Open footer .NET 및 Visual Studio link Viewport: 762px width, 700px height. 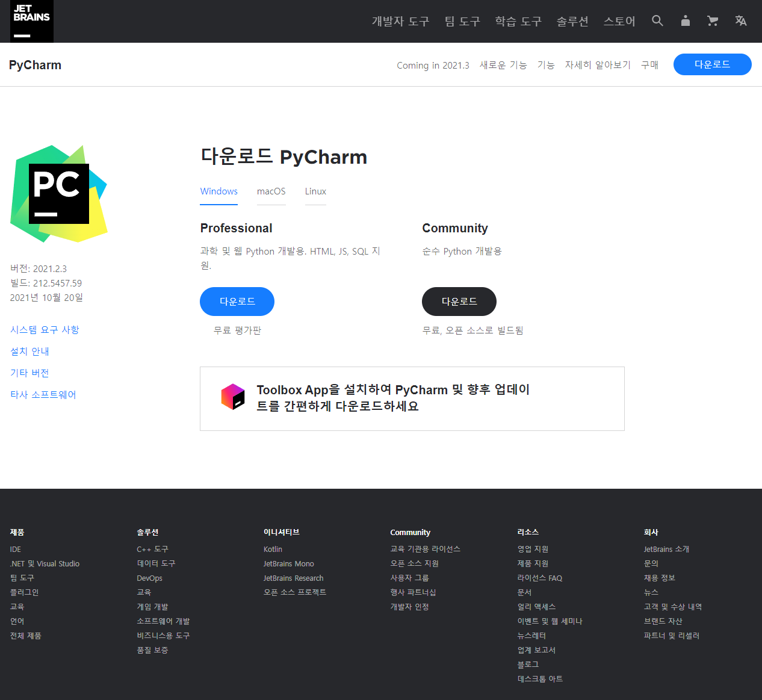pos(45,564)
